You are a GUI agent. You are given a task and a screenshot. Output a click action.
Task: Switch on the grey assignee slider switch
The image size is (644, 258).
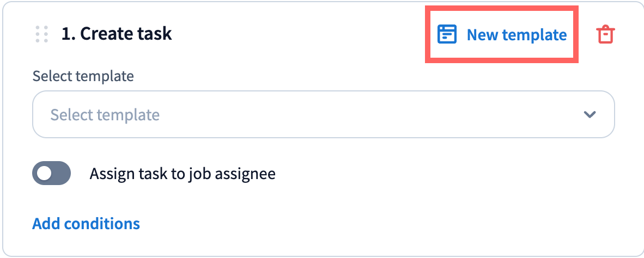pos(52,174)
